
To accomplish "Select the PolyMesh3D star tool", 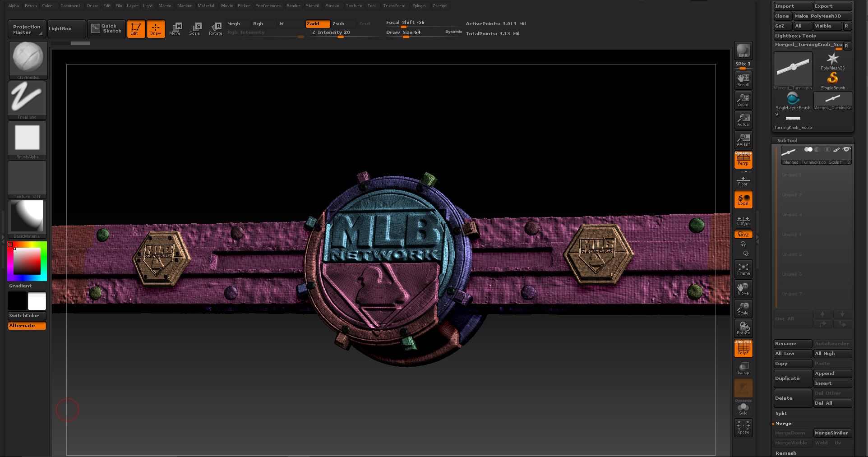I will pos(832,61).
